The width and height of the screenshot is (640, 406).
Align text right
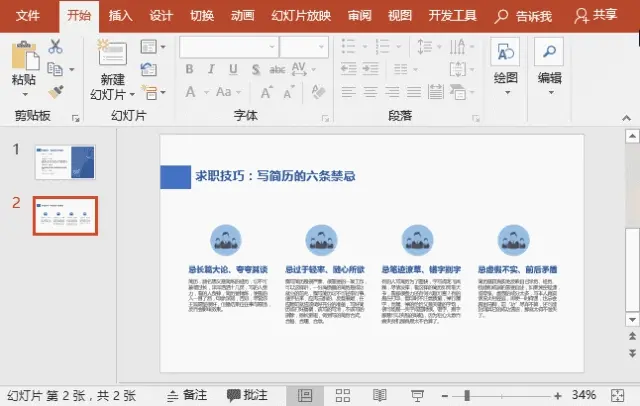[392, 92]
